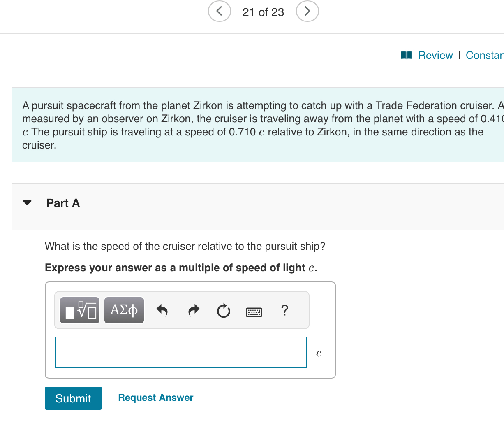This screenshot has height=428, width=504.
Task: Click the Request Answer link
Action: click(x=155, y=398)
